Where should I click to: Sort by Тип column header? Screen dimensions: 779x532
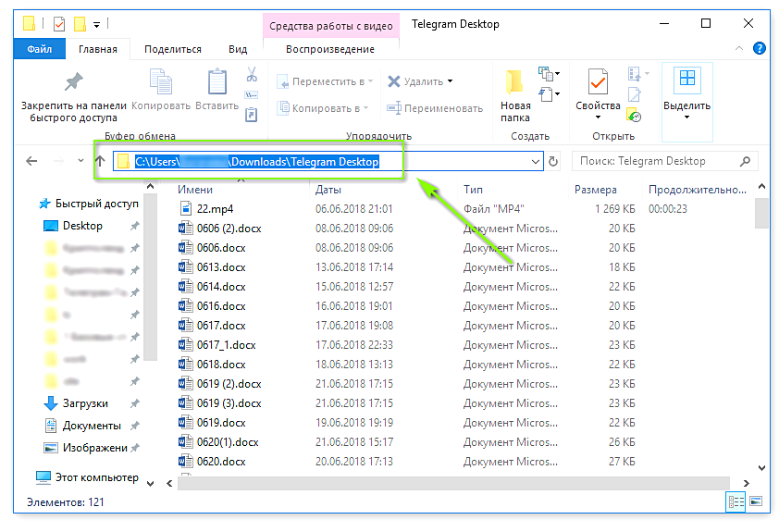(473, 190)
